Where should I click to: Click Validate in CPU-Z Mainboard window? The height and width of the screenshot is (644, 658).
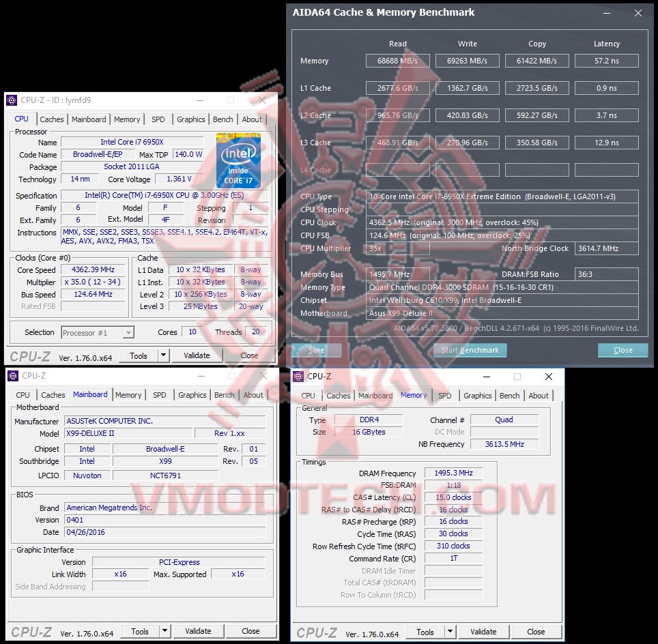198,631
